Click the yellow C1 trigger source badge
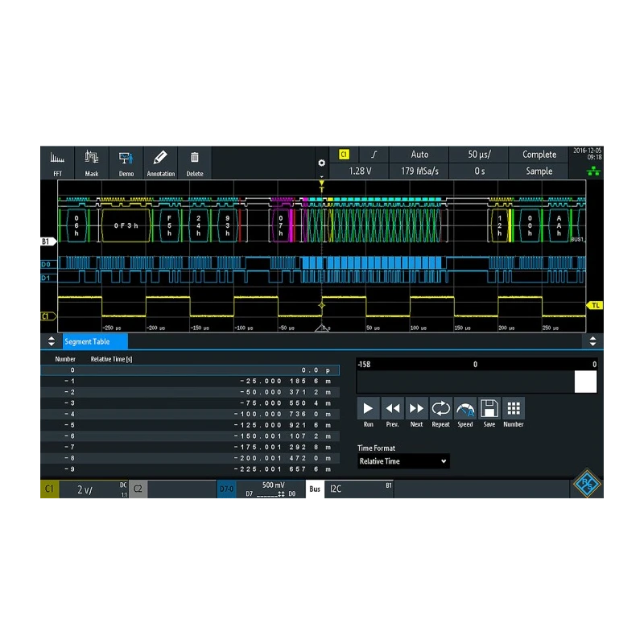The width and height of the screenshot is (644, 644). point(345,155)
